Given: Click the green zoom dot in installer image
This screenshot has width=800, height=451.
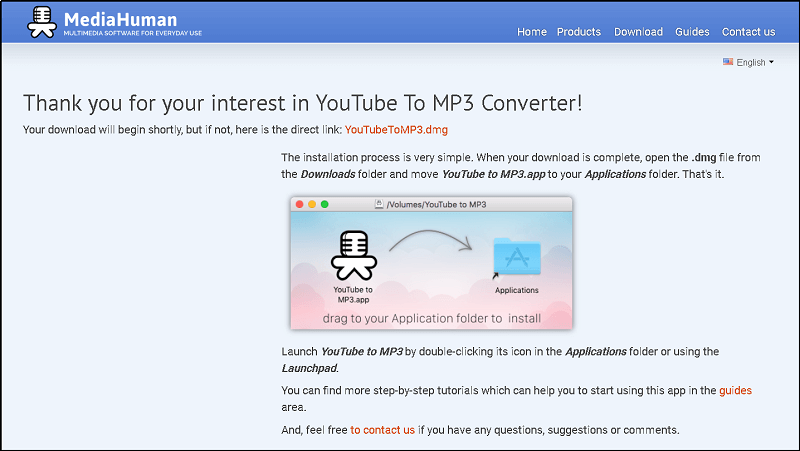Looking at the screenshot, I should (324, 204).
